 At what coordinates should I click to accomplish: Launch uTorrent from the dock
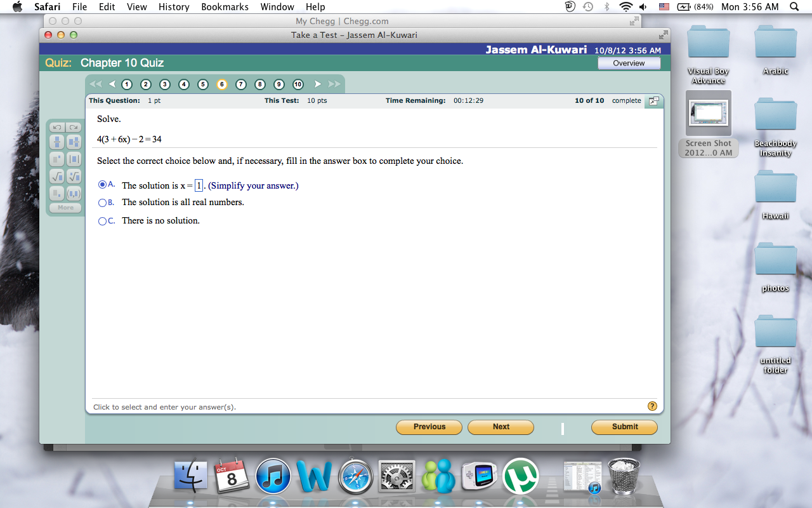tap(520, 475)
